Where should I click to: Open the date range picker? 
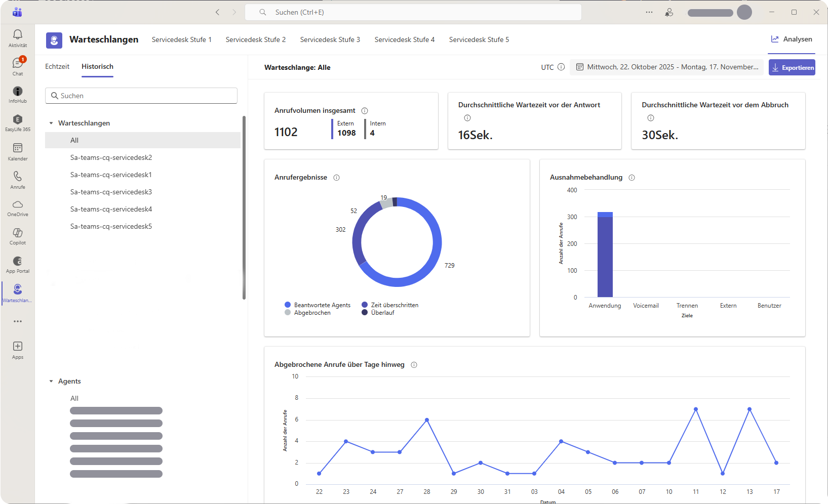(x=667, y=67)
